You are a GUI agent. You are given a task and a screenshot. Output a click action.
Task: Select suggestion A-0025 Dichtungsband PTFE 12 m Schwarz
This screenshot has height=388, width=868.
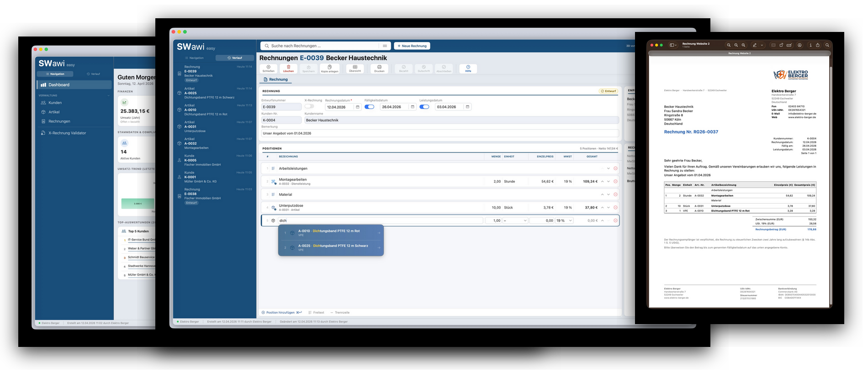(331, 247)
